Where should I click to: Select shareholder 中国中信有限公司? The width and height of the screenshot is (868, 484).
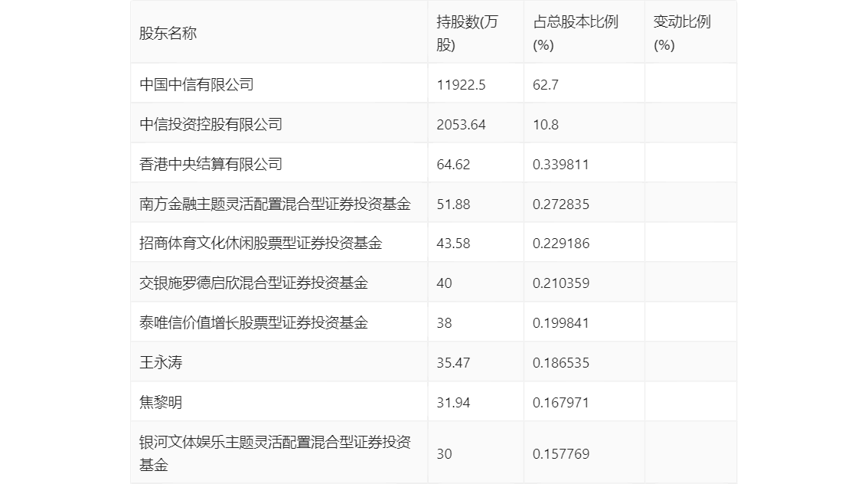tap(197, 84)
